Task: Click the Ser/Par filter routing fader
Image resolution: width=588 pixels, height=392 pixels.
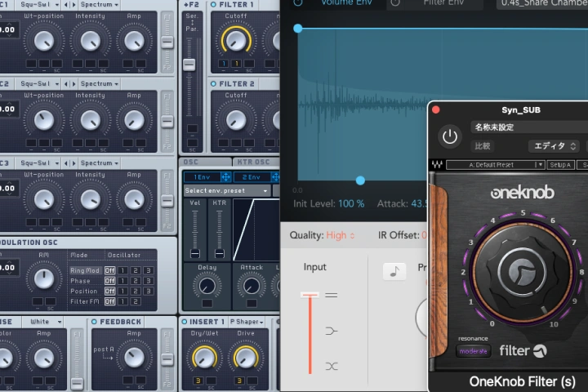Action: pyautogui.click(x=189, y=65)
